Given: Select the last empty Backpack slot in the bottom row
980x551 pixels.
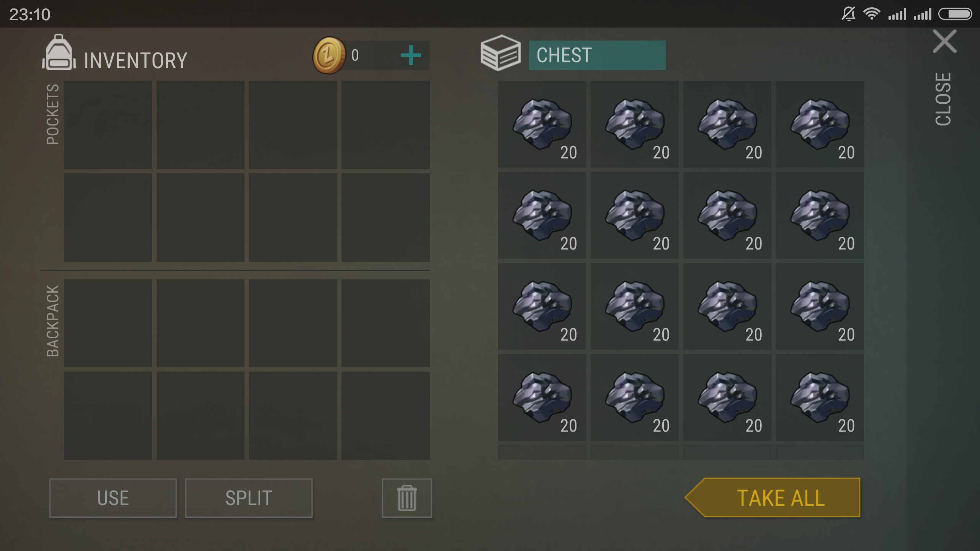Looking at the screenshot, I should tap(385, 416).
